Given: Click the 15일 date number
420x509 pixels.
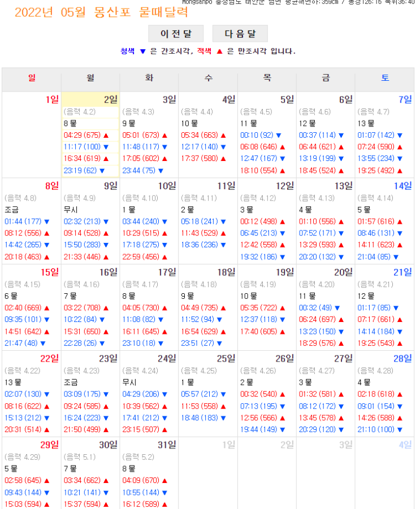Looking at the screenshot, I should 50,272.
